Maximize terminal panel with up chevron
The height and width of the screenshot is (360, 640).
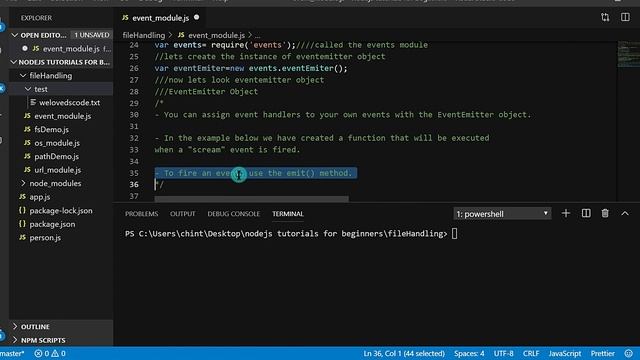pos(625,213)
